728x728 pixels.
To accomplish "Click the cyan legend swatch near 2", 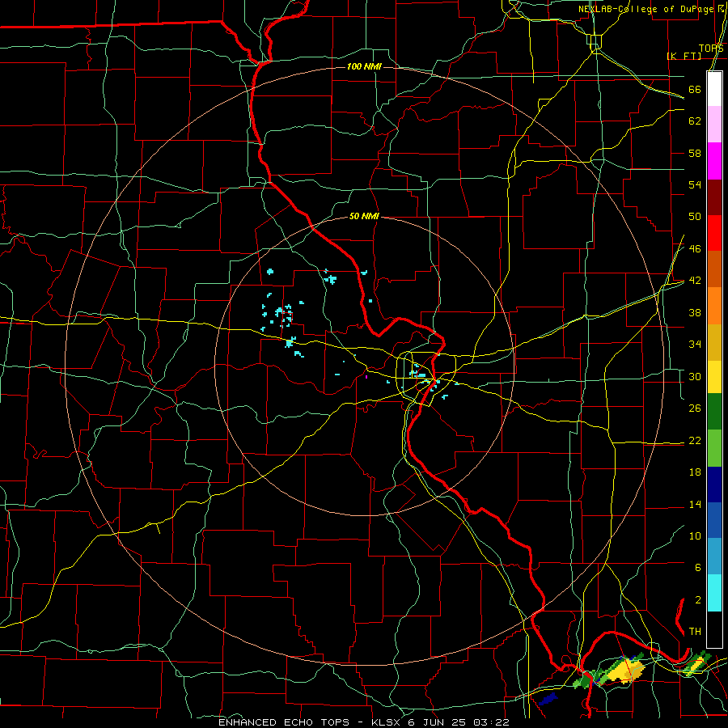I will click(x=714, y=593).
